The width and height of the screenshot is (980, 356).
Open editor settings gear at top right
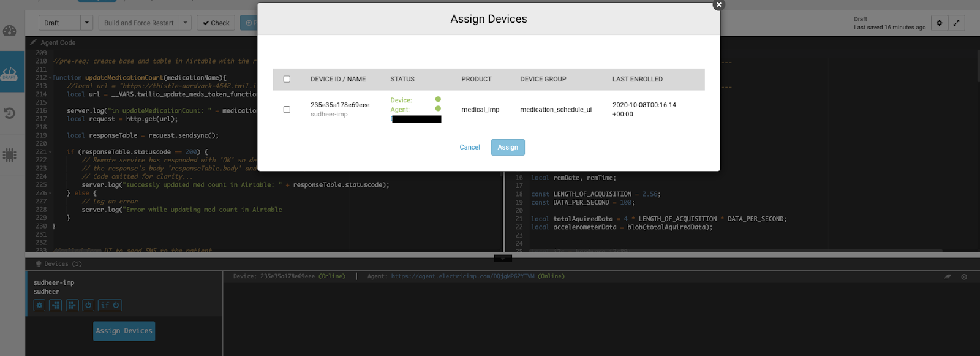tap(939, 23)
